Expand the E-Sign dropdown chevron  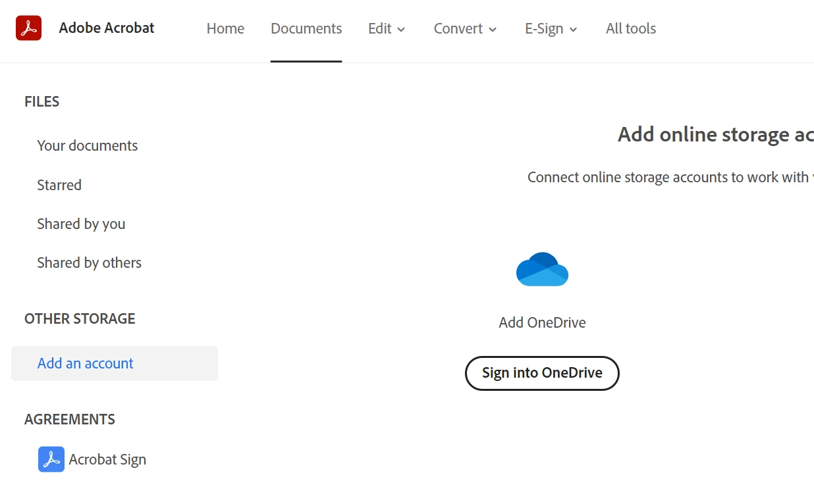[573, 30]
